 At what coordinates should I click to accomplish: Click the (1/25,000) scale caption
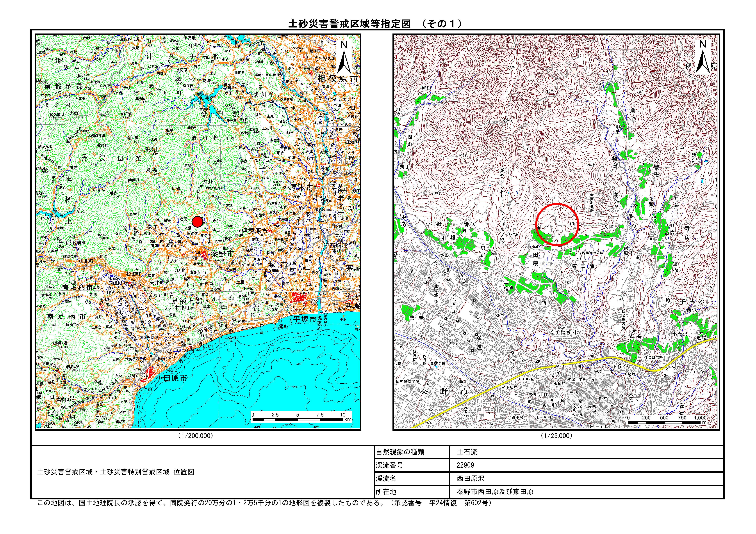(x=556, y=436)
